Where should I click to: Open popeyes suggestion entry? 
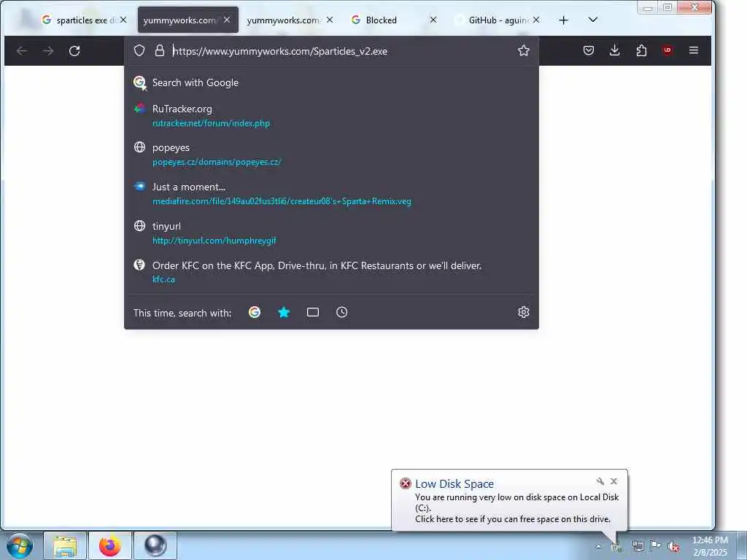[x=331, y=155]
